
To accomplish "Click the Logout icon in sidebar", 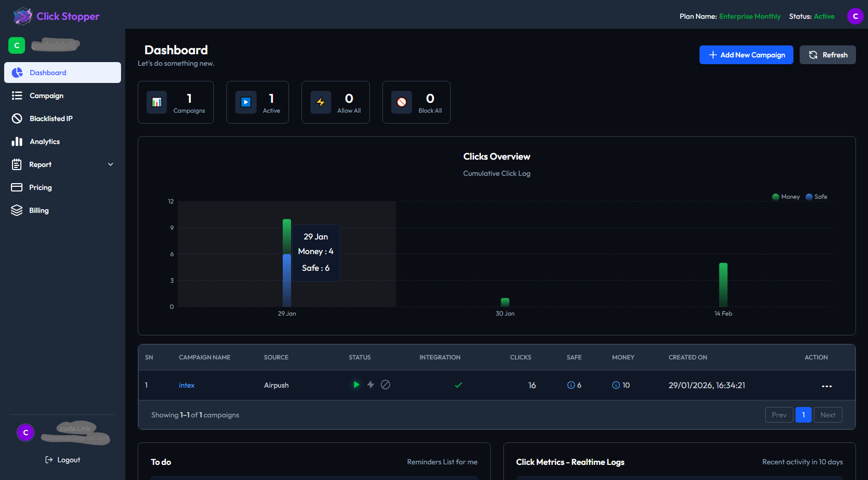I will tap(49, 460).
